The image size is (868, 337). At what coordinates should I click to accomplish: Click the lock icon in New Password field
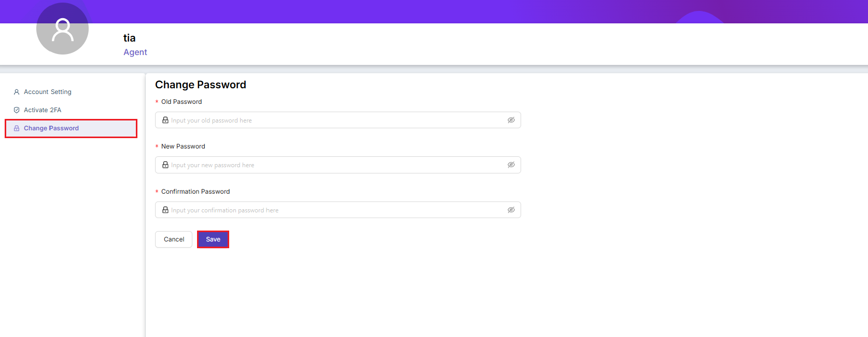click(x=165, y=165)
